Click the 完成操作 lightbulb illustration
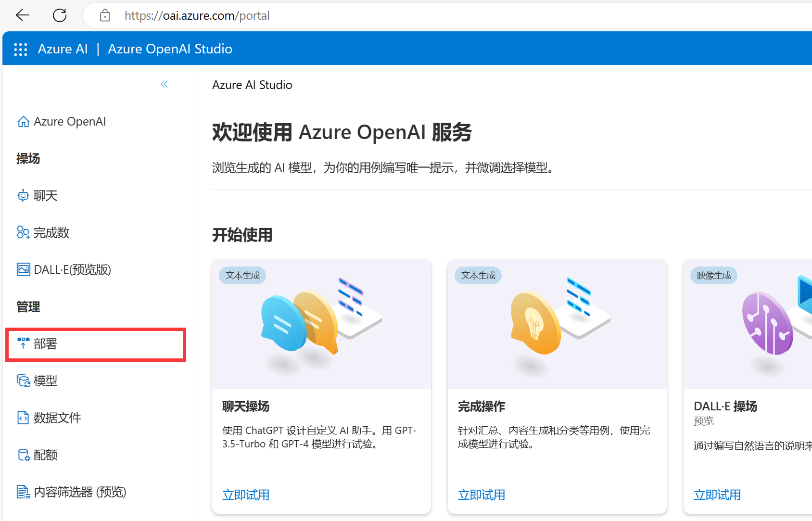Screen dimensions: 812x521 (557, 325)
